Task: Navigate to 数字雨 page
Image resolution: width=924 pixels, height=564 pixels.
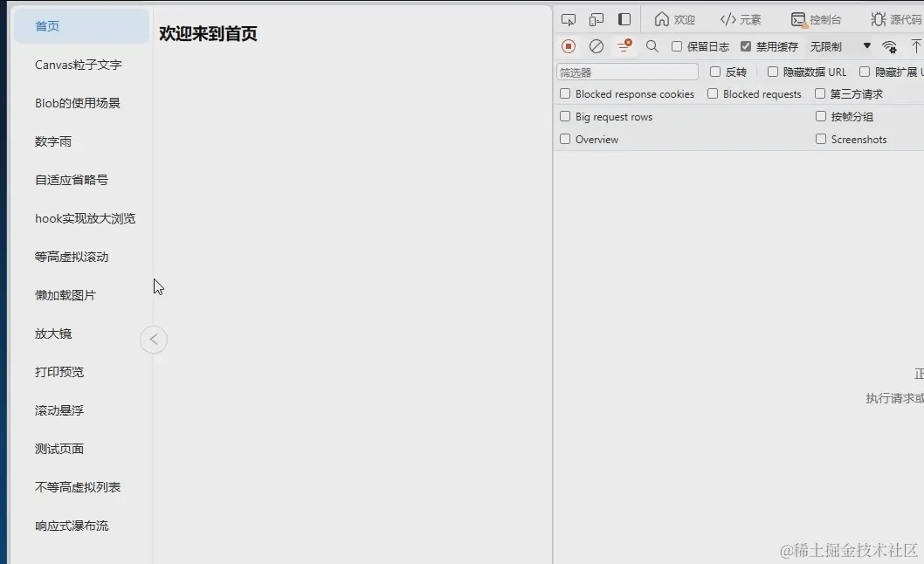Action: 53,141
